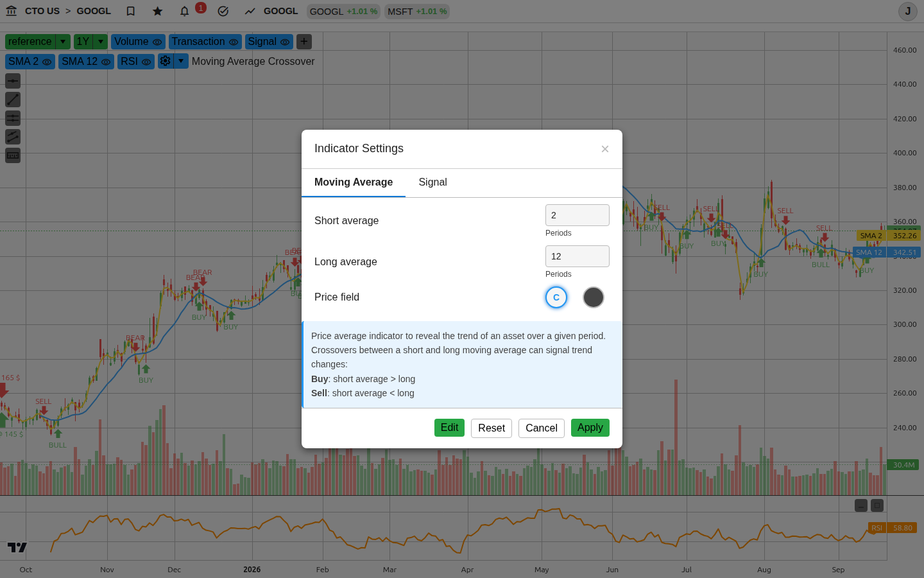Click the gear icon next to RSI chip
Viewport: 924px width, 578px height.
click(x=166, y=61)
